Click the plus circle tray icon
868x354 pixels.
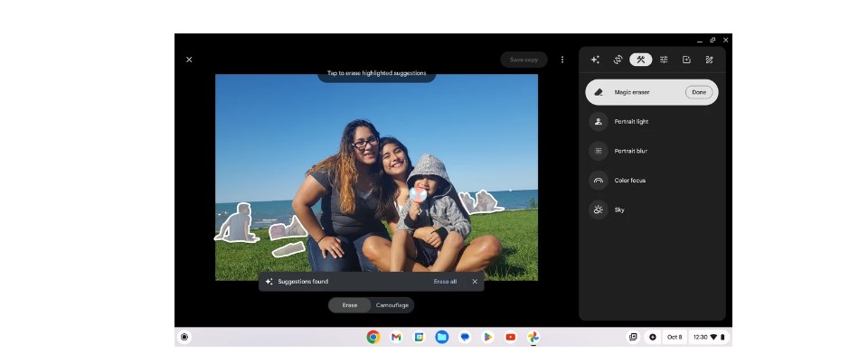653,337
